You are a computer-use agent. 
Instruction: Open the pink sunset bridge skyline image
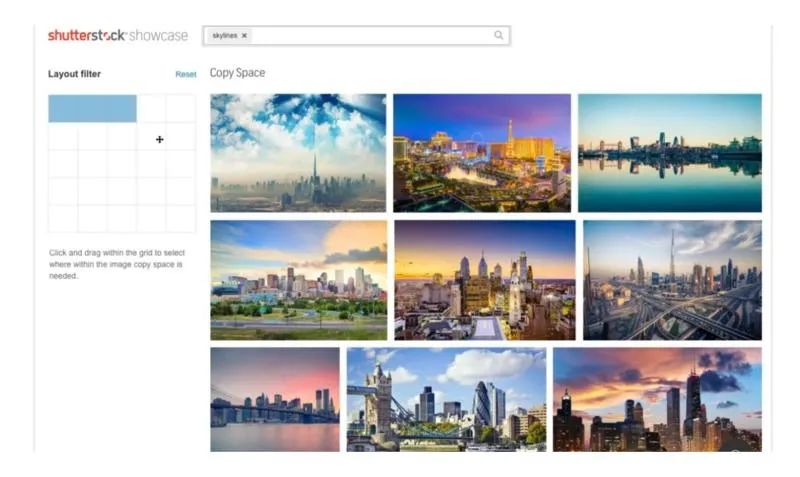[275, 399]
